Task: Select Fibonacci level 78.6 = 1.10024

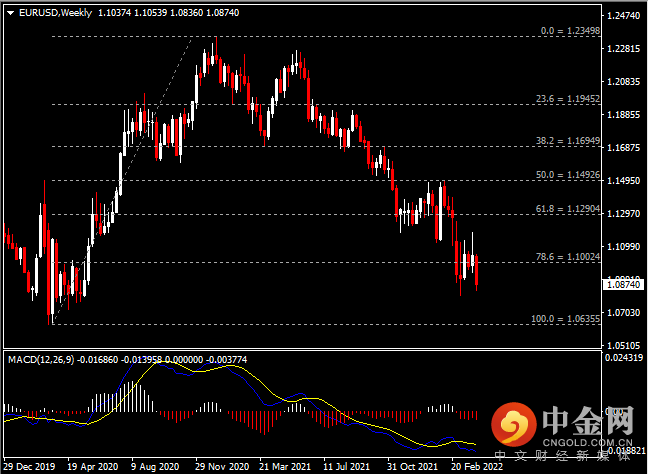Action: [x=568, y=257]
